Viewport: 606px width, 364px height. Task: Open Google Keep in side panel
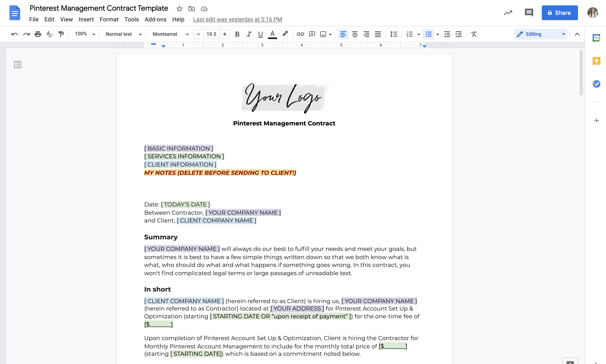[x=596, y=61]
